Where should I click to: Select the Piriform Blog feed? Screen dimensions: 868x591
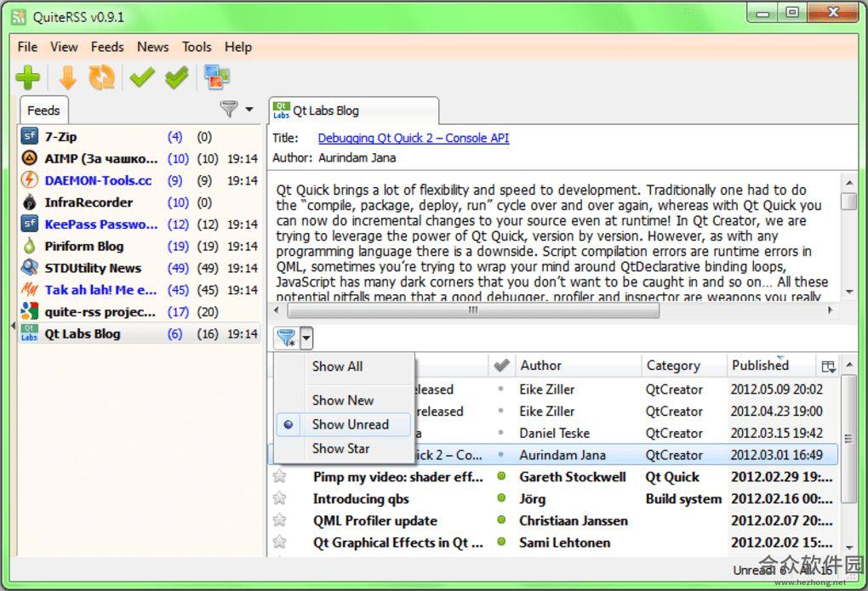pyautogui.click(x=139, y=246)
